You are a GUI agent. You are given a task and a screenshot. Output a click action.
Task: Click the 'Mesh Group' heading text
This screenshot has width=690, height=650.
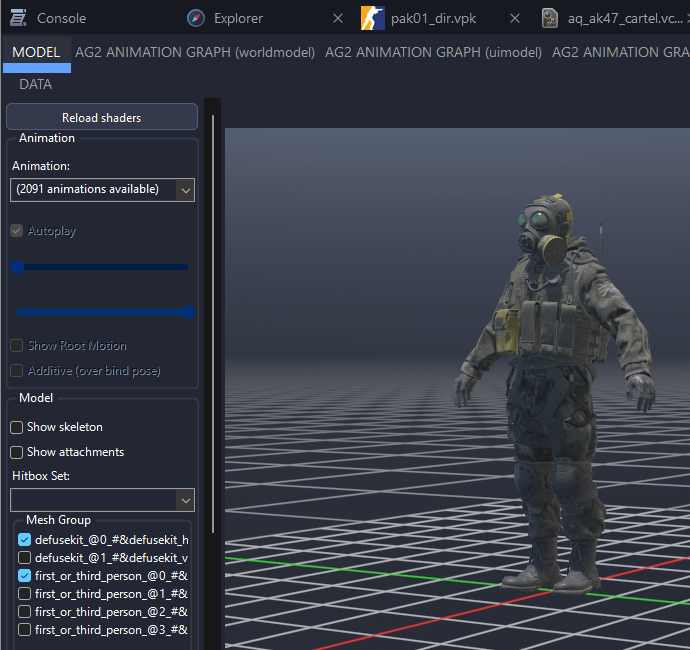tap(59, 520)
